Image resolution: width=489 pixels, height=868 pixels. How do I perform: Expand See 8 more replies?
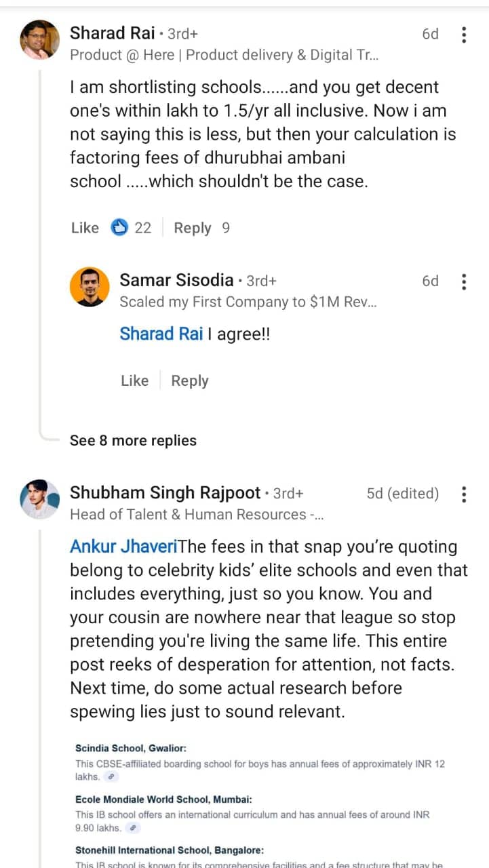(x=133, y=441)
